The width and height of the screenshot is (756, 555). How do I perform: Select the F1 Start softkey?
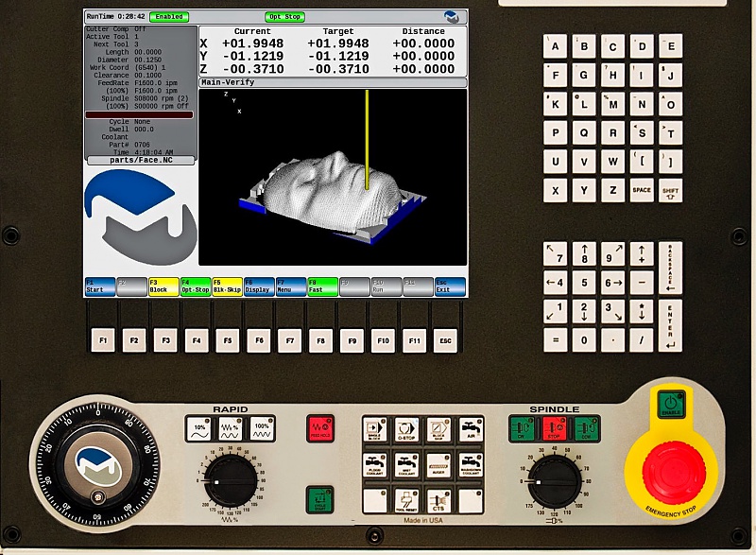(100, 286)
